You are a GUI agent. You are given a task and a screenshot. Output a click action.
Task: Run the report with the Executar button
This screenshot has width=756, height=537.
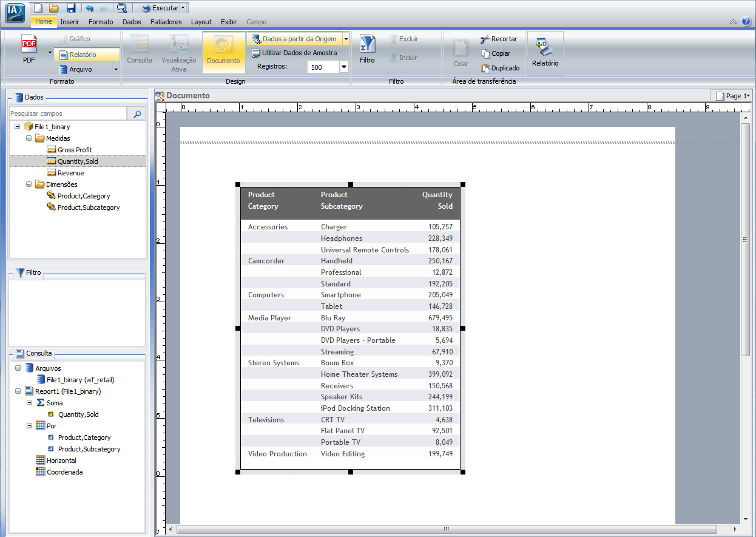[160, 8]
